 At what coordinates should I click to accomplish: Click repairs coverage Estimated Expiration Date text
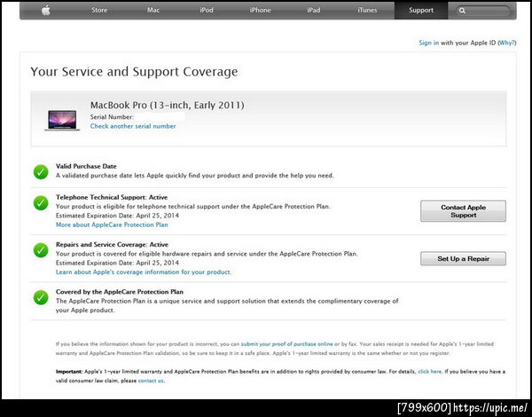pos(117,263)
